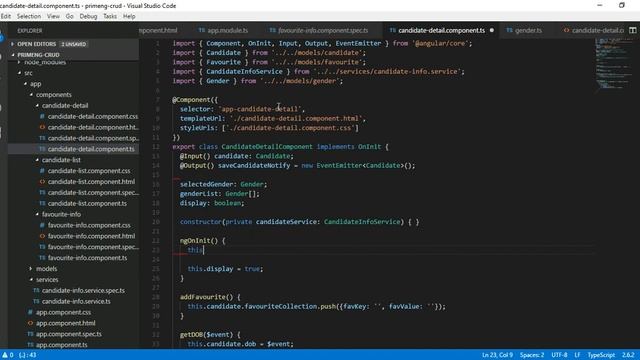Viewport: 640px width, 360px height.
Task: Open the Tasks menu
Action: point(110,16)
